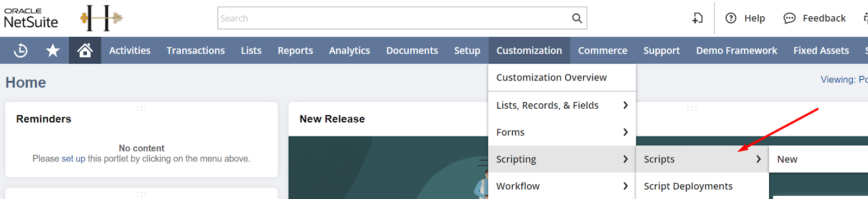Grab the Reminders portlet drag handle
This screenshot has height=199, width=868.
click(x=142, y=108)
